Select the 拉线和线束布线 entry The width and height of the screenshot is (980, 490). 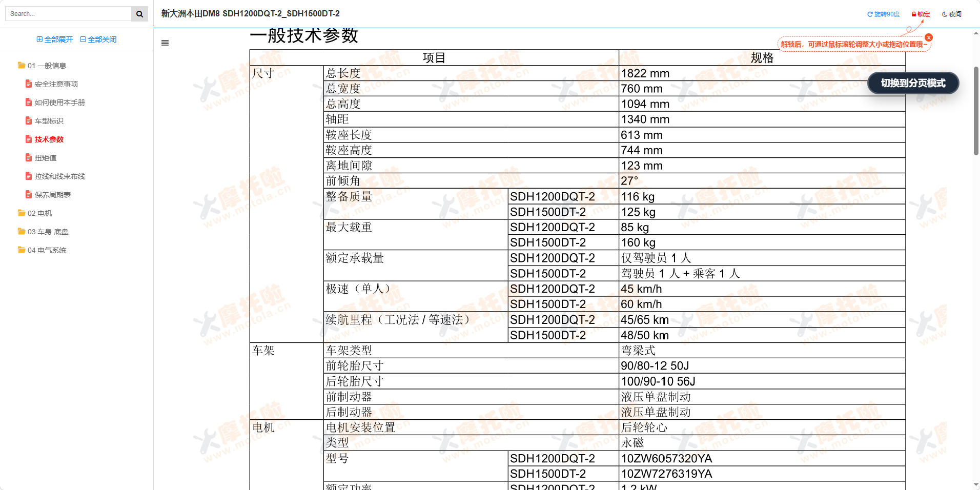(61, 176)
